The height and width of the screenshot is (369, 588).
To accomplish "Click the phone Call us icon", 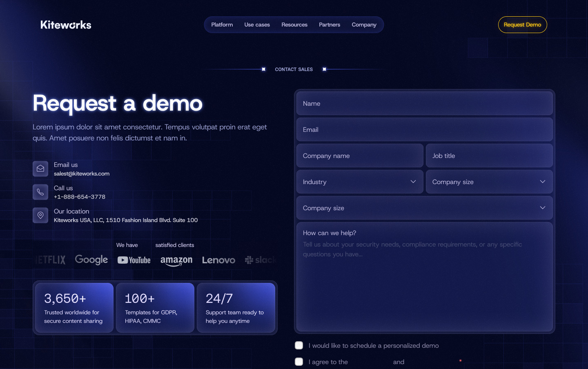I will (40, 192).
